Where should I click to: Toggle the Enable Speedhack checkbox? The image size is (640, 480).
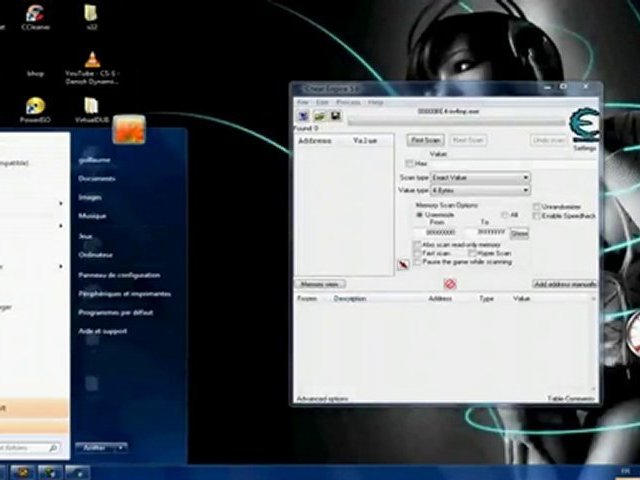point(537,215)
